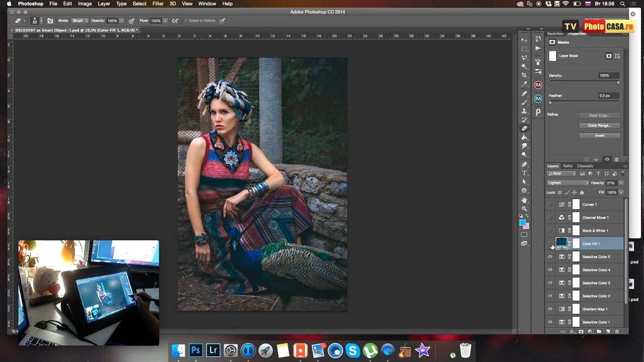This screenshot has width=644, height=362.
Task: Show the Color Fill 1 layer
Action: (x=550, y=244)
